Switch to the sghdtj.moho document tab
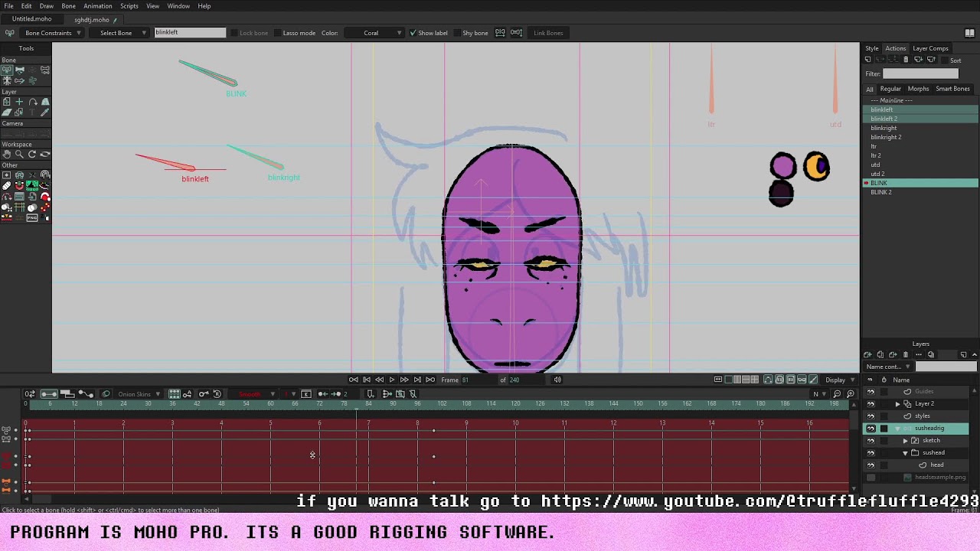Screen dimensions: 980x551 click(x=92, y=19)
